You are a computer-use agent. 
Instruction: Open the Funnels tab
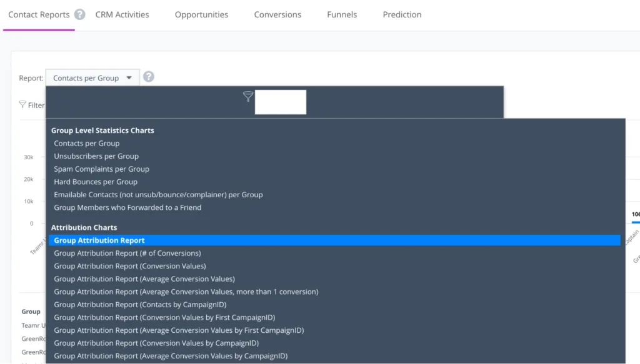342,14
